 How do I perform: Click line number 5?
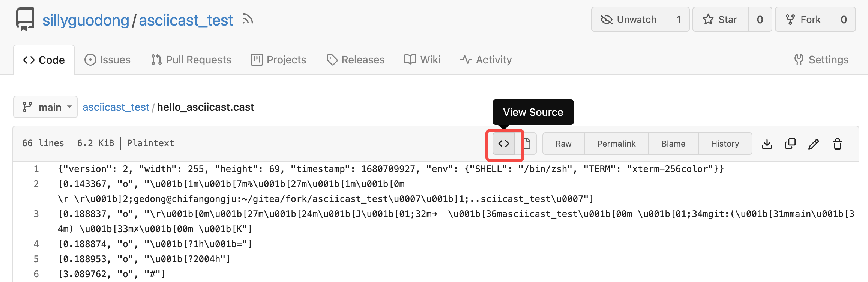[36, 259]
